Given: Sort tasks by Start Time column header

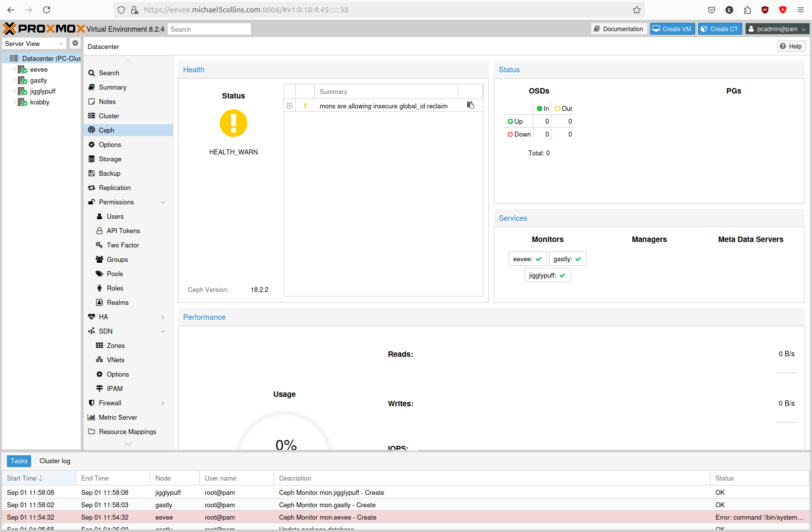Looking at the screenshot, I should click(39, 478).
